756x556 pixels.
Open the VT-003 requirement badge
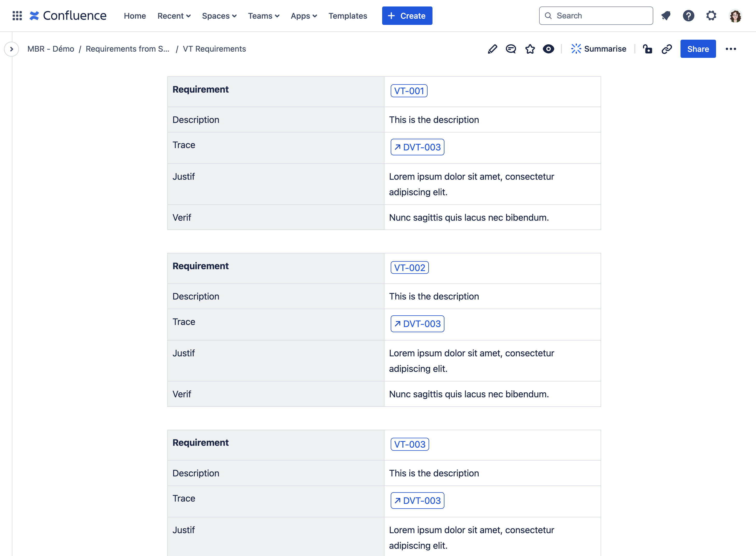tap(410, 444)
